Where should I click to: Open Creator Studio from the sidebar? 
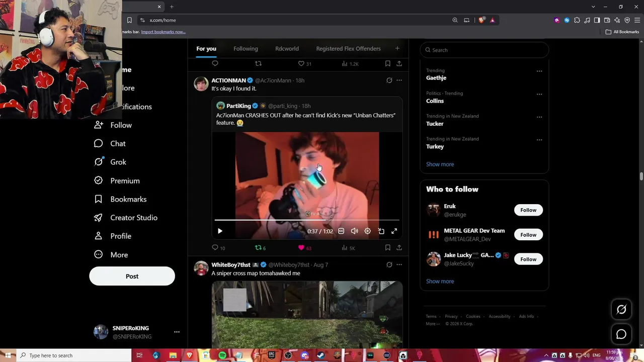126,218
